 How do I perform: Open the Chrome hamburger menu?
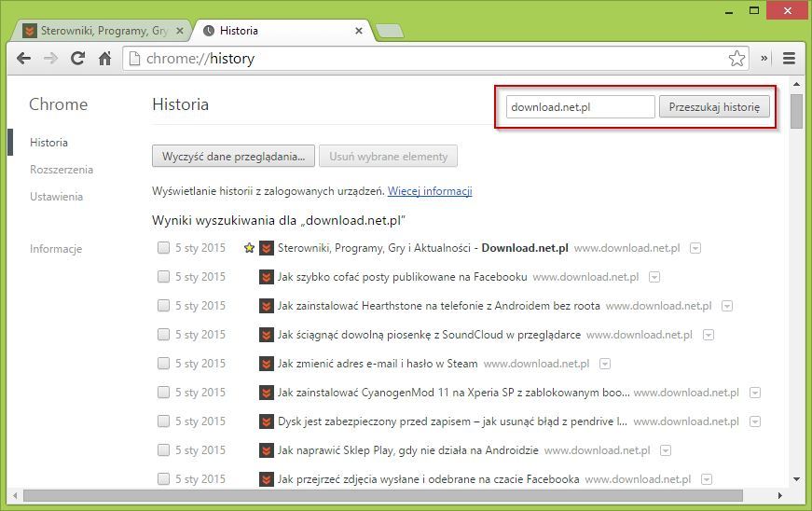[x=789, y=59]
